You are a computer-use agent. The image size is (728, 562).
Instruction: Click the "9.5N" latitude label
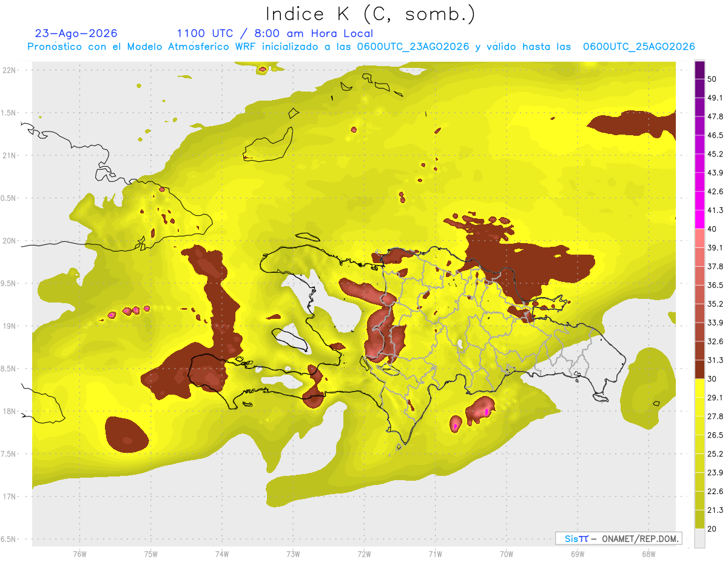point(8,283)
